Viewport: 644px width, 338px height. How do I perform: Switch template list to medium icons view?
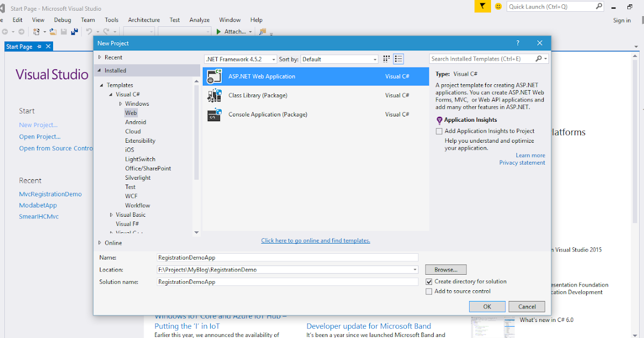click(398, 59)
